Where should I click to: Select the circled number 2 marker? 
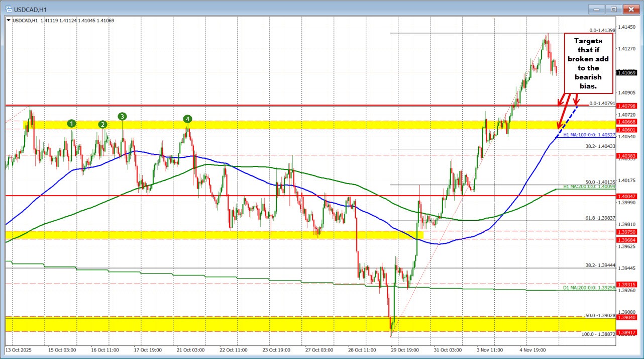(102, 124)
